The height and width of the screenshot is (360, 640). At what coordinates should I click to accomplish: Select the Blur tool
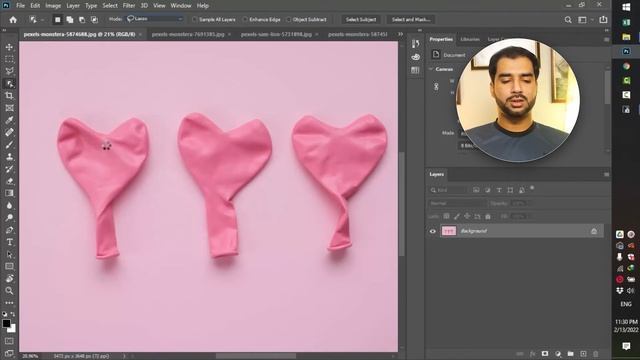coord(9,205)
